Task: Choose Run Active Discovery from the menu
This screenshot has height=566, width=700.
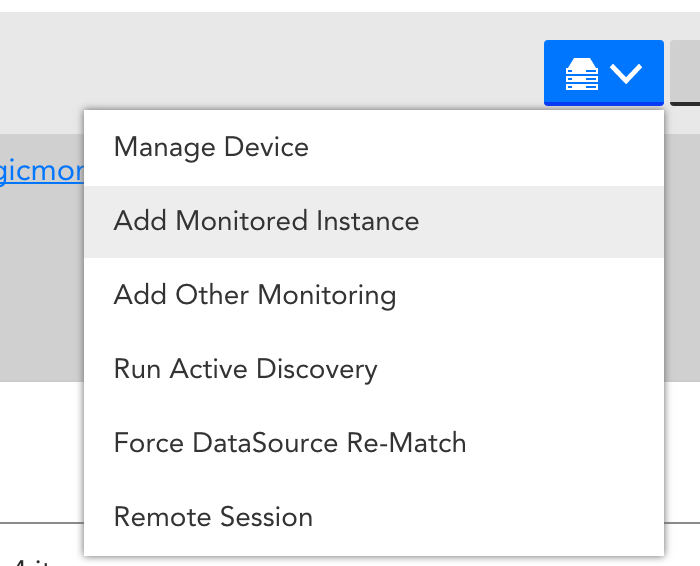Action: (x=374, y=369)
